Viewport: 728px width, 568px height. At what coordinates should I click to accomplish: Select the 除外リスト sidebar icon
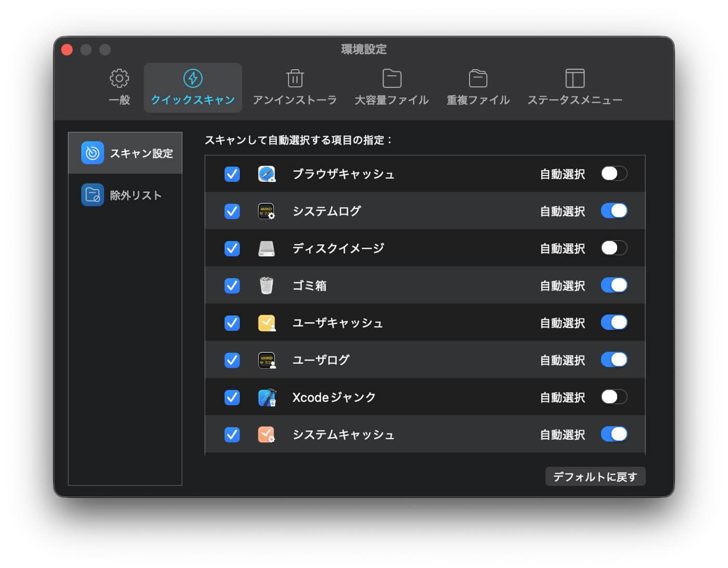pos(93,194)
